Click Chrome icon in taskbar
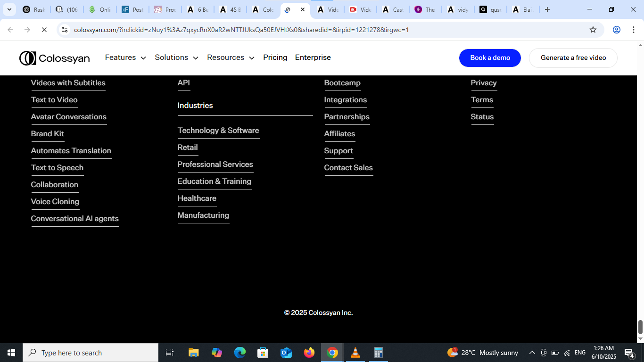This screenshot has width=644, height=362. (x=332, y=353)
